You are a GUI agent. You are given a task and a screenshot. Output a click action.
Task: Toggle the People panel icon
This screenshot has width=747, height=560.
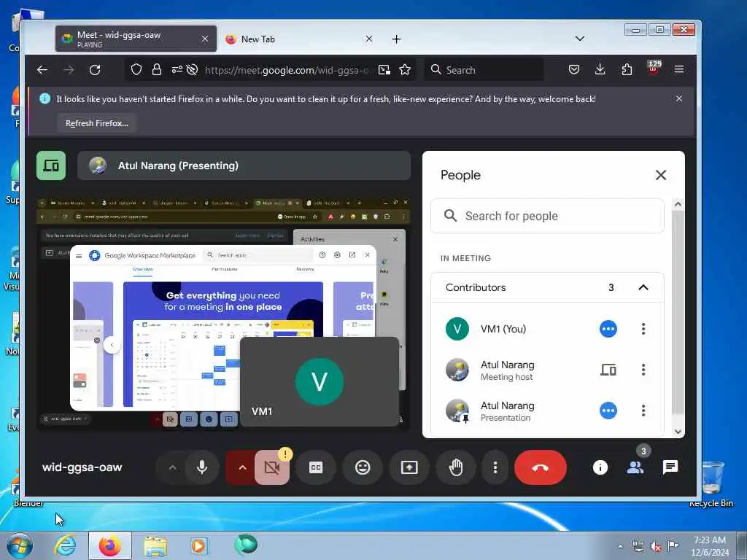[635, 467]
